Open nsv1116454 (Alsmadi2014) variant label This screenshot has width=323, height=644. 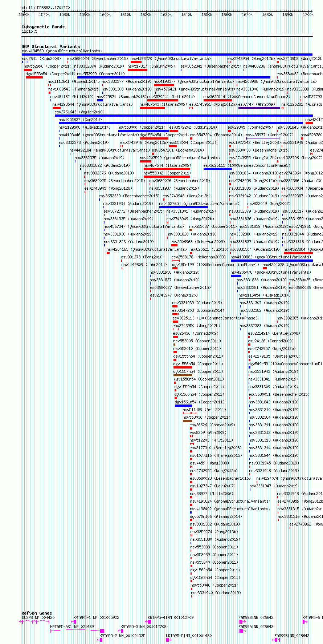[265, 295]
